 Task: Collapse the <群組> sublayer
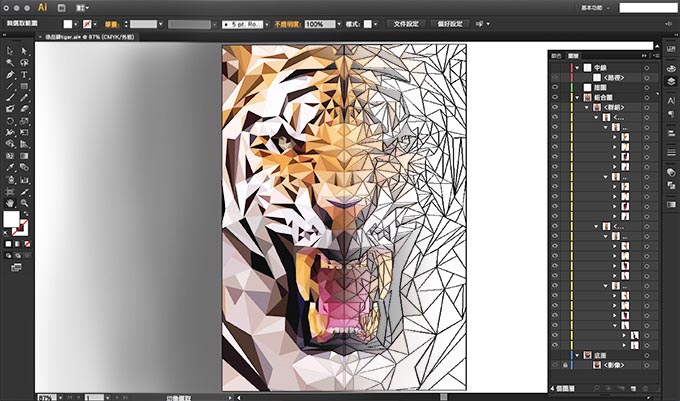coord(587,107)
